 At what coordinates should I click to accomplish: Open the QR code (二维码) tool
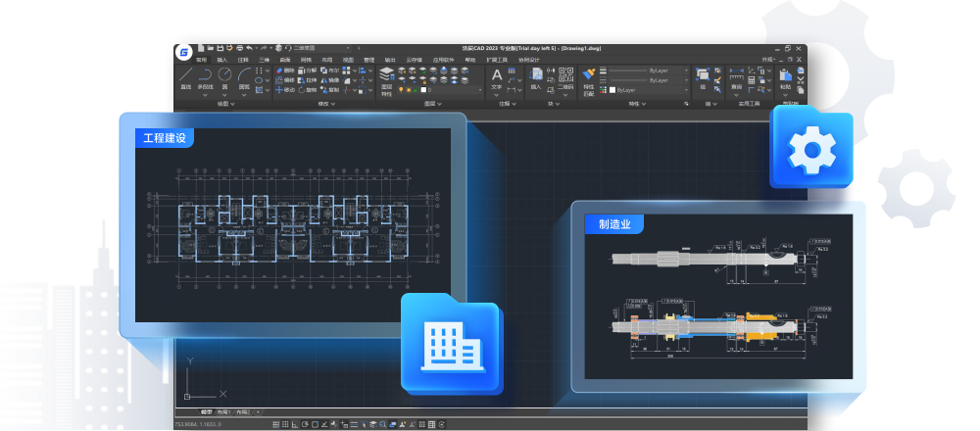(x=565, y=79)
